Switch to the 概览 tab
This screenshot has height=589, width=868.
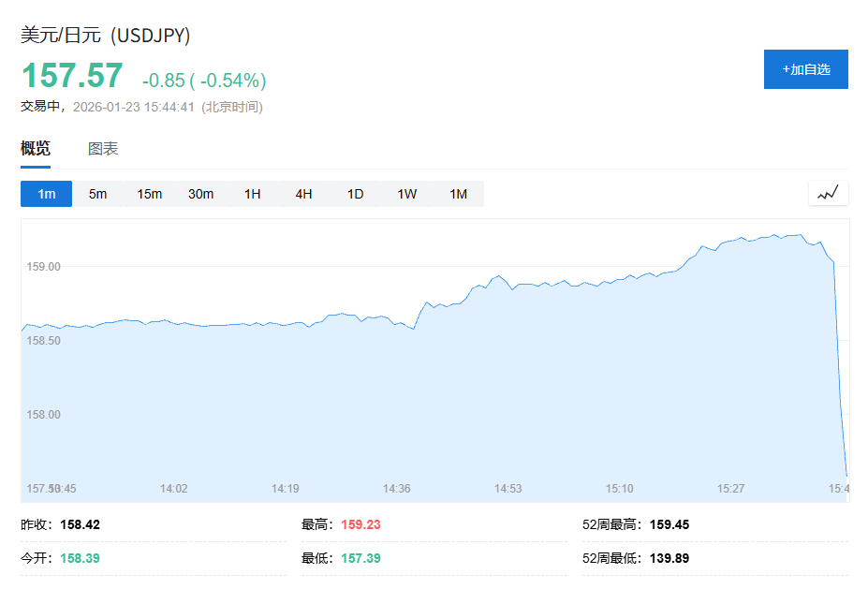36,149
